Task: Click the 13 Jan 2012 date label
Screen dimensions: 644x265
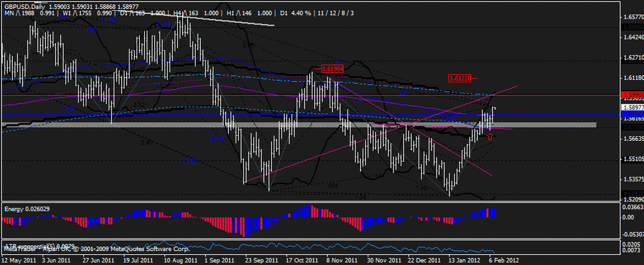Action: point(464,260)
